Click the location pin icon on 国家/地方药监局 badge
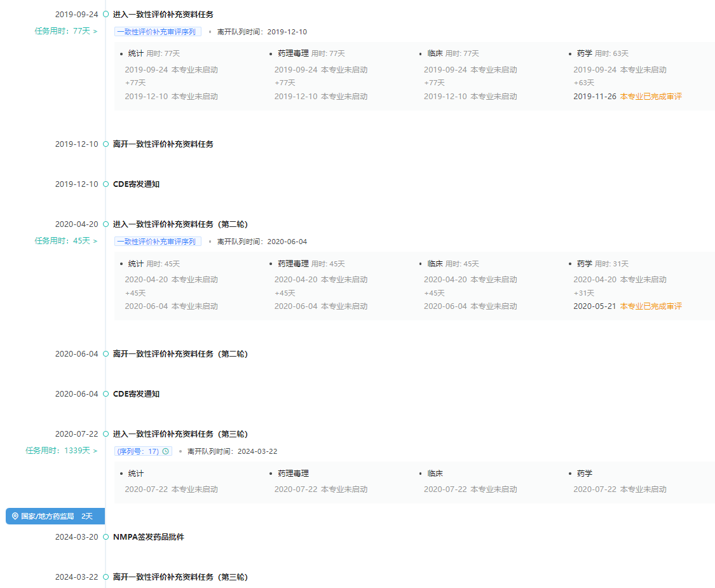The image size is (715, 588). (15, 516)
